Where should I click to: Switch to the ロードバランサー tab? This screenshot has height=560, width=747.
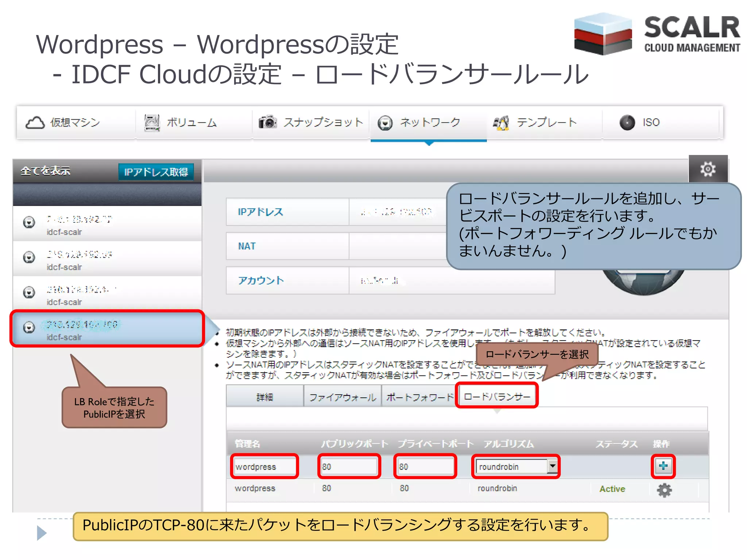coord(497,396)
